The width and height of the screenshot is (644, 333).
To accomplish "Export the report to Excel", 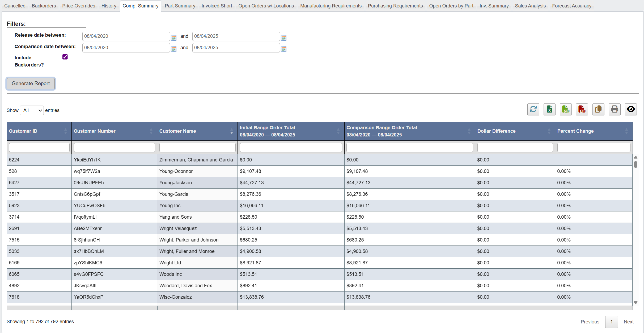I will 549,109.
